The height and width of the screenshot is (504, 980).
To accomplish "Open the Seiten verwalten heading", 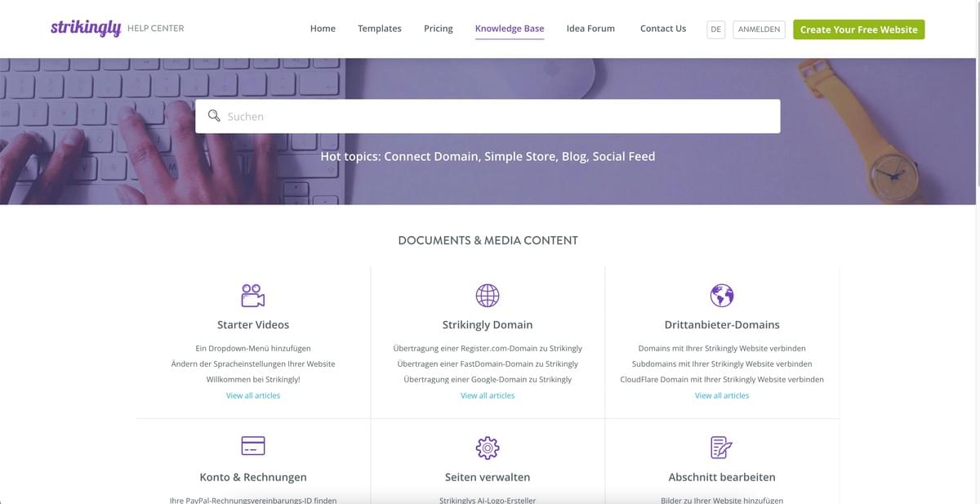I will pos(488,477).
